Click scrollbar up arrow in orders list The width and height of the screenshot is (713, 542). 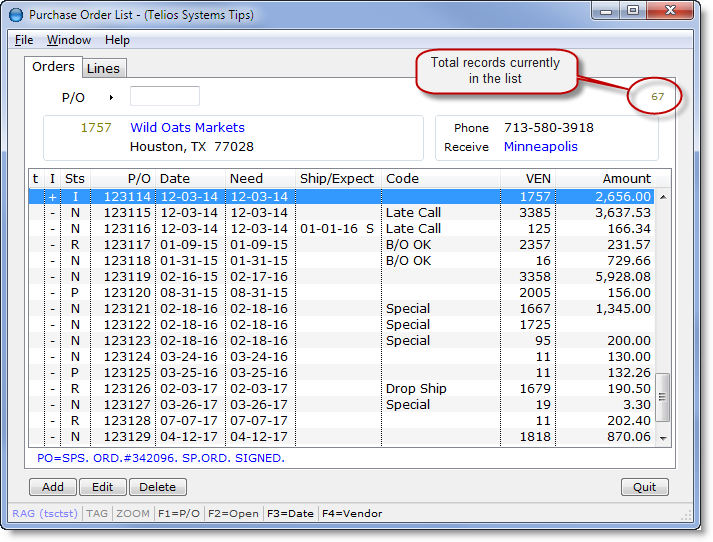662,197
